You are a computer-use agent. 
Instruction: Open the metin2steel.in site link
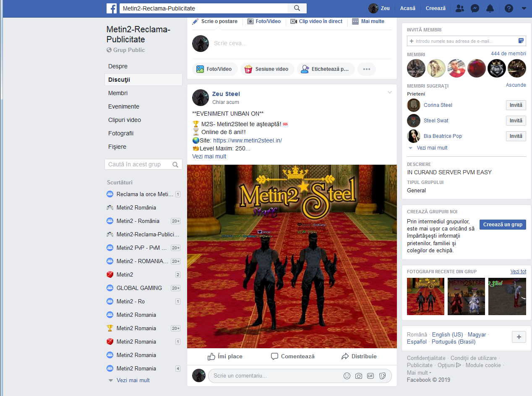coord(248,140)
